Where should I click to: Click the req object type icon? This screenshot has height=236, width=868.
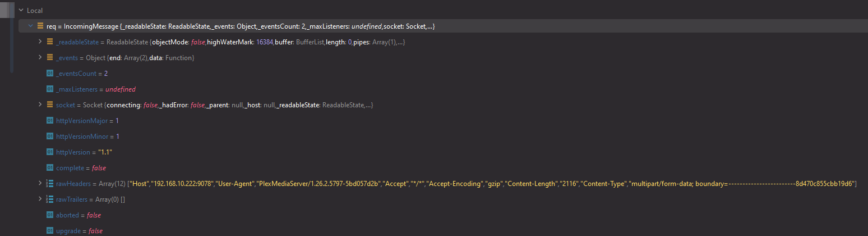pyautogui.click(x=40, y=26)
